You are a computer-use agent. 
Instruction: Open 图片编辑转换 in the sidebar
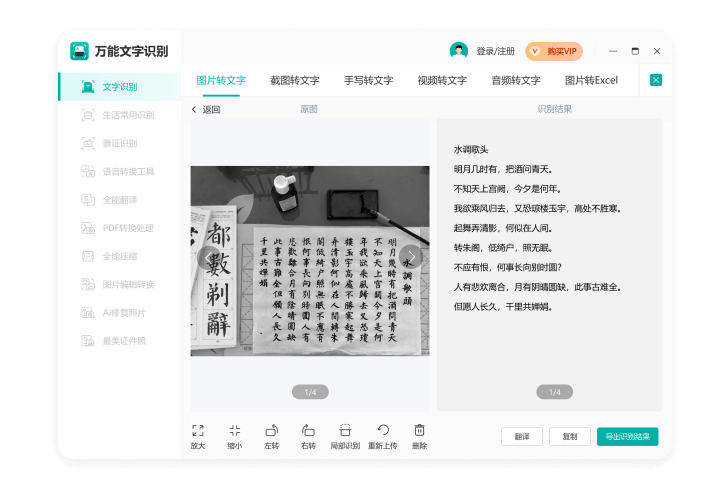tap(120, 284)
